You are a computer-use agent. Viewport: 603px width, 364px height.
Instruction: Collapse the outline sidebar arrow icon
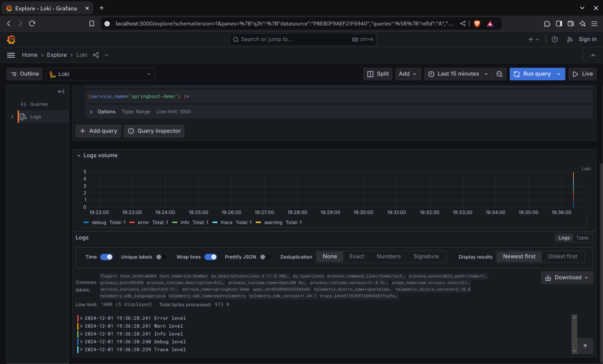61,92
